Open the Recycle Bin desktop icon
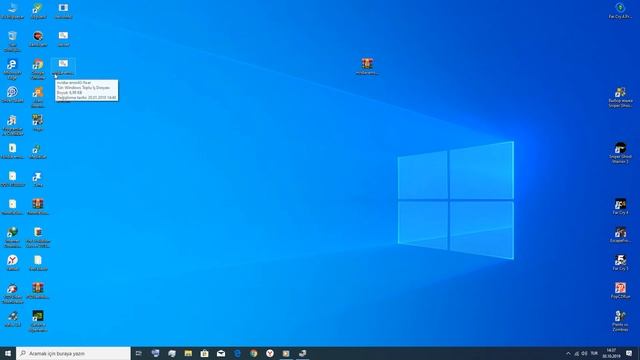The height and width of the screenshot is (360, 640). point(12,41)
